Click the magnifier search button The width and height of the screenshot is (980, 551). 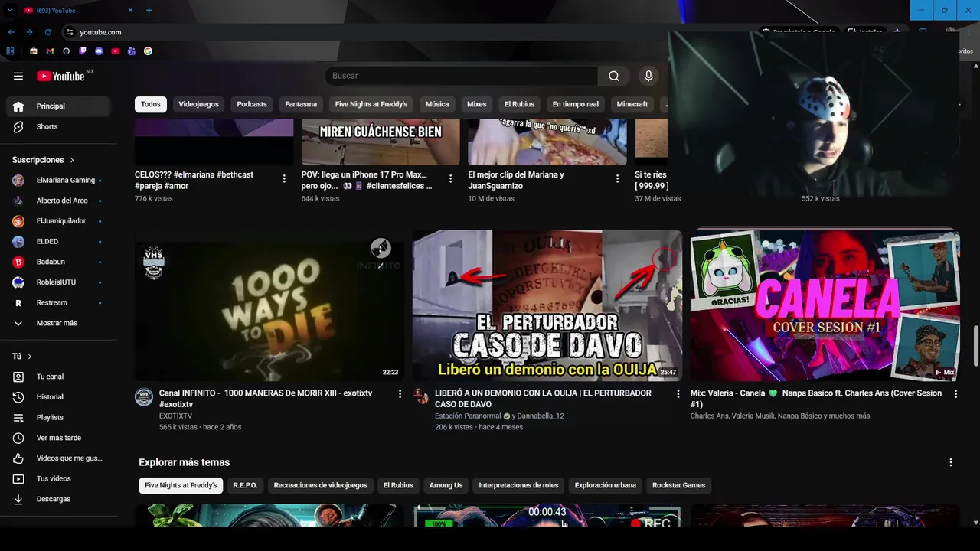[614, 76]
